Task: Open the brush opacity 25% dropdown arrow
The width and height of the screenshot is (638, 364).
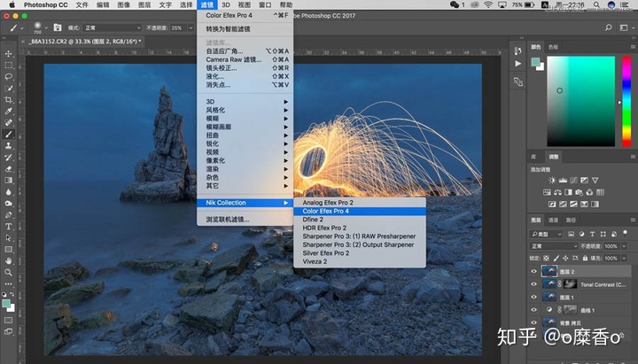Action: point(191,28)
